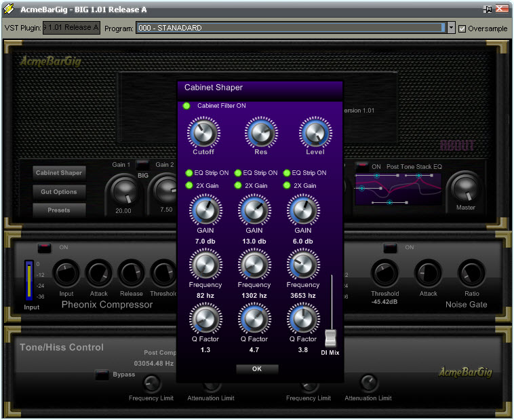Toggle the Post Tone Stack EQ ON switch
This screenshot has height=420, width=514.
362,166
